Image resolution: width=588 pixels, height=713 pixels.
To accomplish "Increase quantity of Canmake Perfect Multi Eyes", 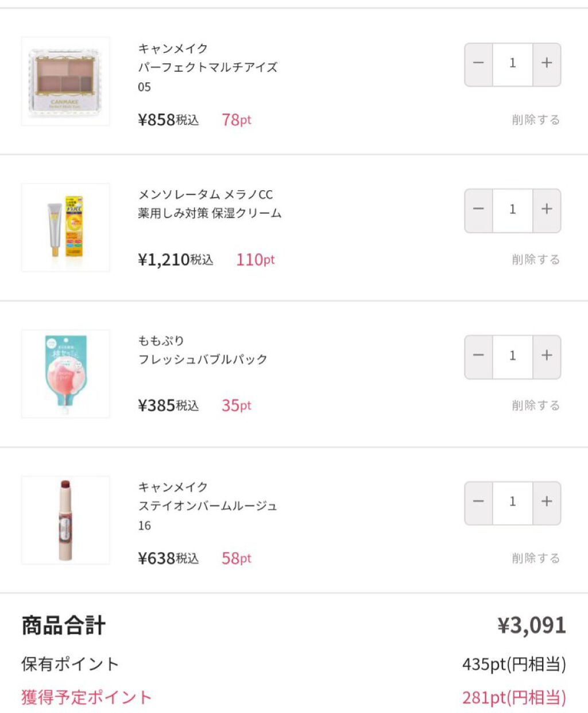I will tap(547, 63).
